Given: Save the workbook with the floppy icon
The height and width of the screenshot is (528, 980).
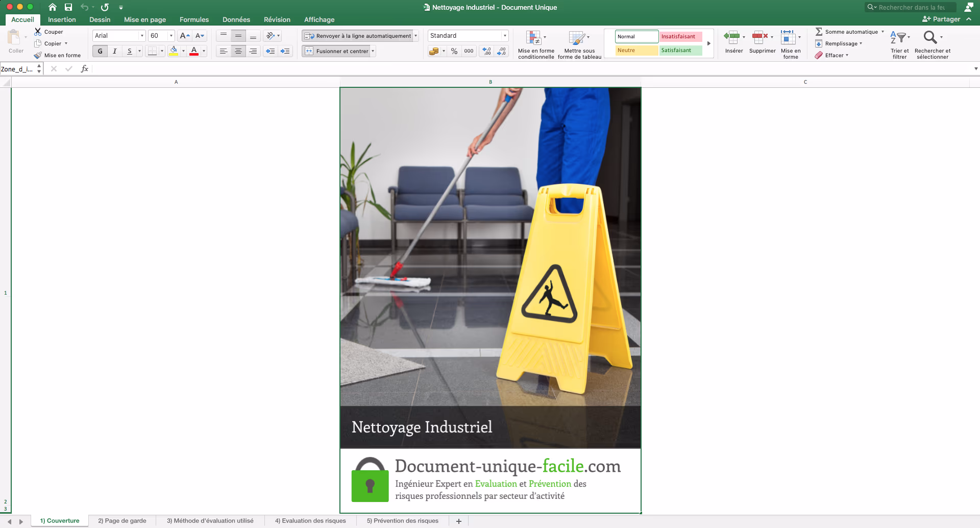Looking at the screenshot, I should pos(68,7).
